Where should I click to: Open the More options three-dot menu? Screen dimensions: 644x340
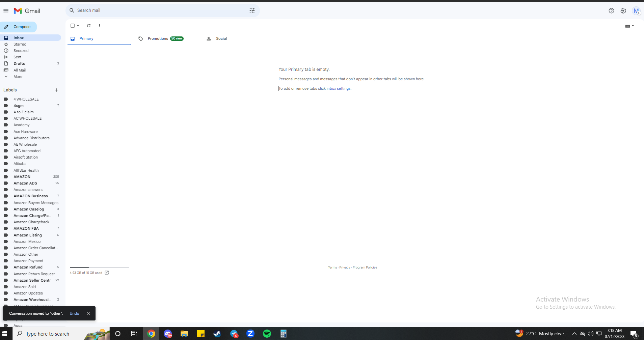click(x=99, y=26)
